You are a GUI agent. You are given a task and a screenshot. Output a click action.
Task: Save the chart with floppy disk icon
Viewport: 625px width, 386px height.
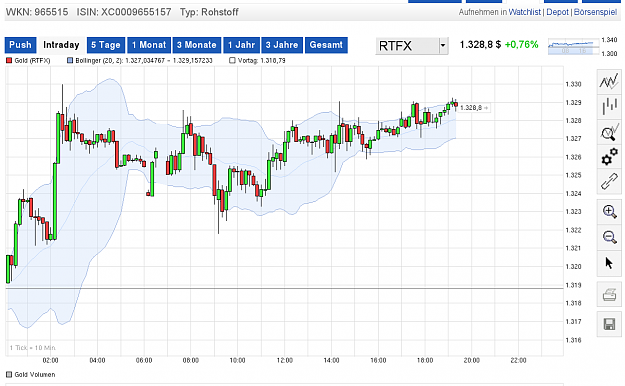pyautogui.click(x=609, y=324)
